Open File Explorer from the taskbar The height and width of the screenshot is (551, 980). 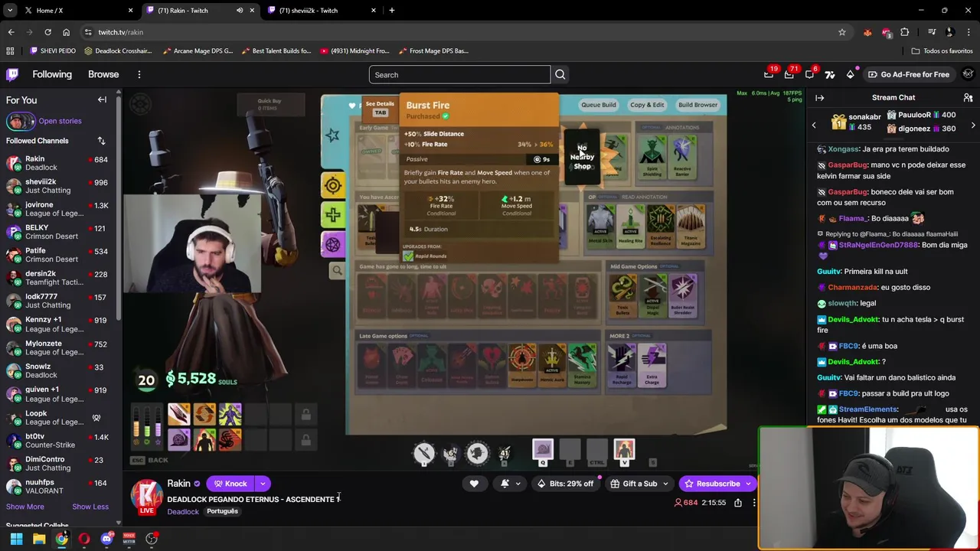pyautogui.click(x=39, y=539)
